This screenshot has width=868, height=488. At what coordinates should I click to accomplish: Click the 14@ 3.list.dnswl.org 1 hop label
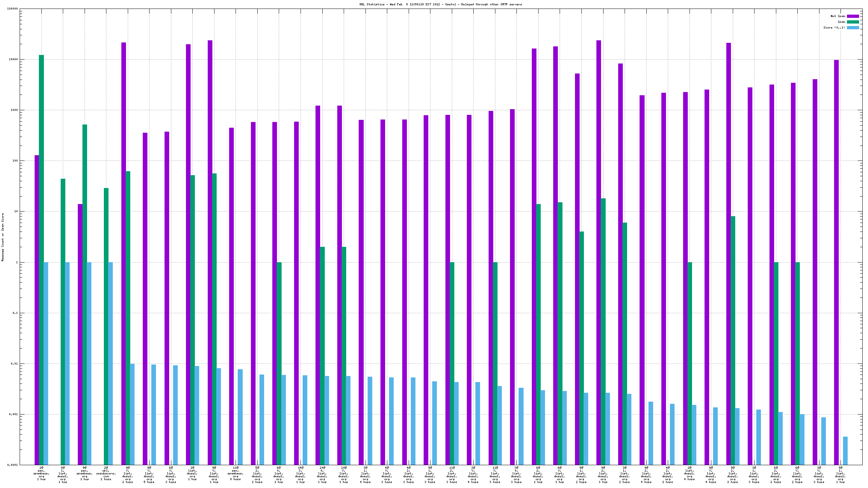[x=300, y=474]
